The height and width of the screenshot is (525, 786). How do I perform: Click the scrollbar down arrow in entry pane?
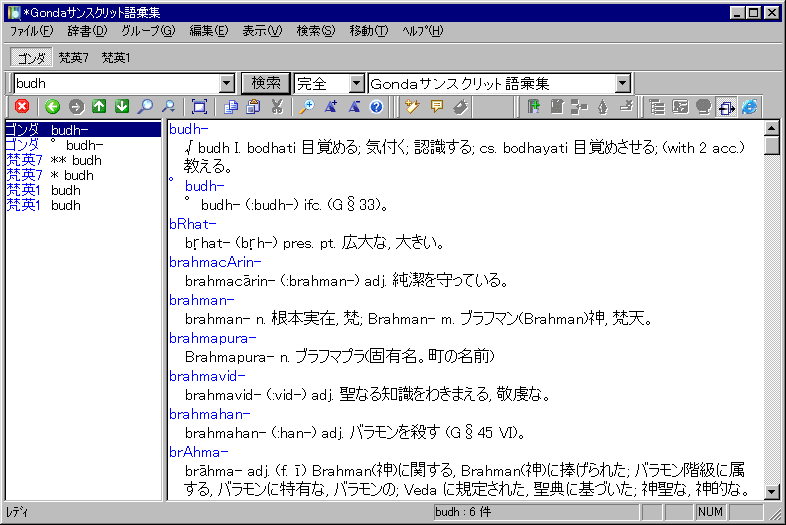[x=771, y=491]
